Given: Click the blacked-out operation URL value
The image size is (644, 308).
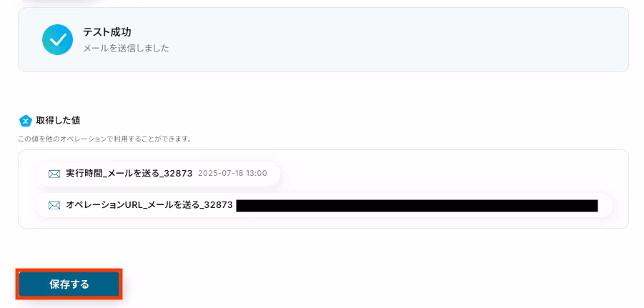Looking at the screenshot, I should 417,206.
